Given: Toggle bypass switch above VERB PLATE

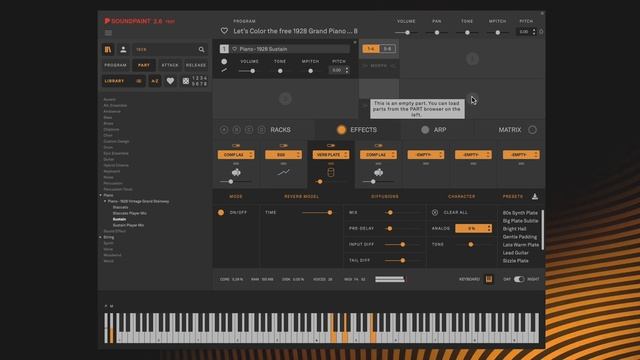Looking at the screenshot, I should click(331, 145).
